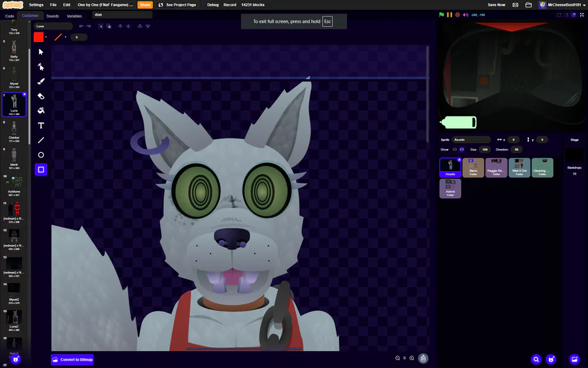Click the costume name field 'Luna'

pos(54,26)
